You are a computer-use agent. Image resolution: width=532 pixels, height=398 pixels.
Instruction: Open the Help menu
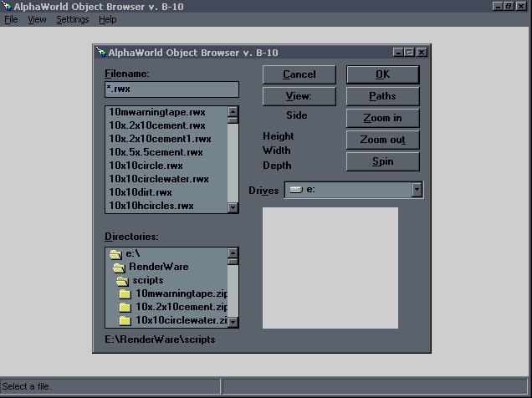pyautogui.click(x=108, y=20)
